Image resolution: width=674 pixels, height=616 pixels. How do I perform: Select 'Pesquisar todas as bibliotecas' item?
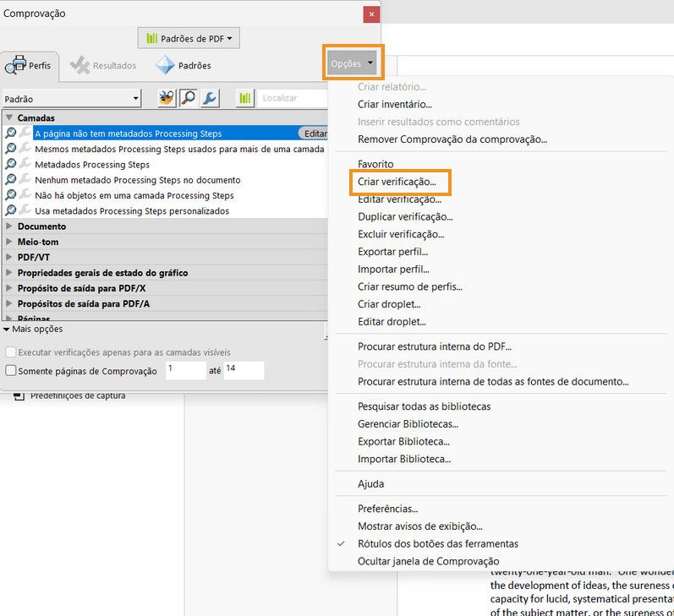pos(424,406)
